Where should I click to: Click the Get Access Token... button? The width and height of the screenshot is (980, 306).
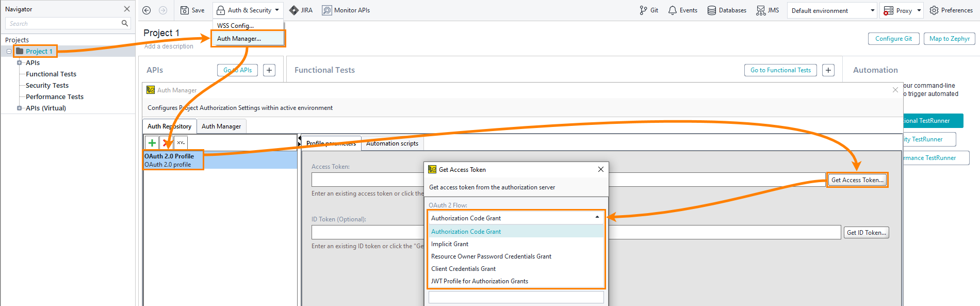(x=857, y=180)
